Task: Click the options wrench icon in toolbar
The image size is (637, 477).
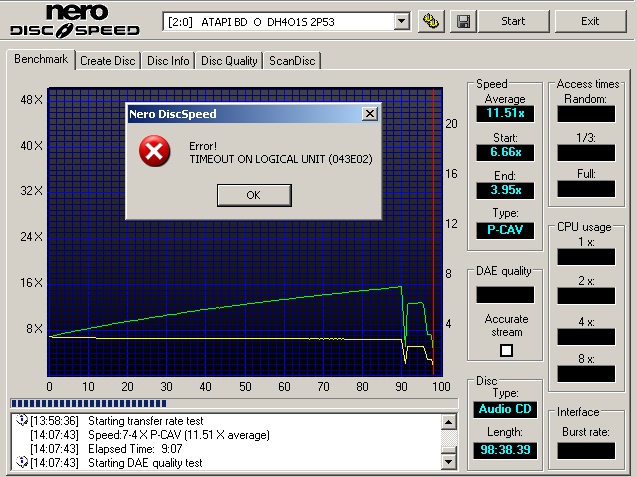Action: coord(431,21)
